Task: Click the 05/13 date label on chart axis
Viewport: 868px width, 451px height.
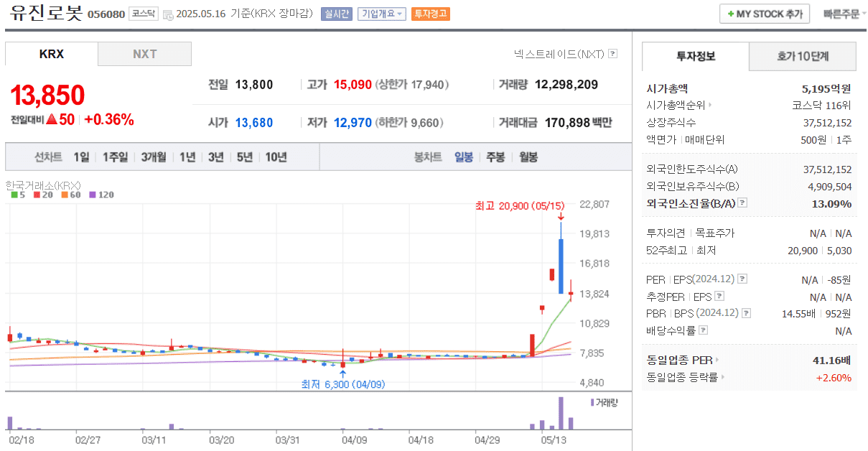Action: click(x=553, y=440)
